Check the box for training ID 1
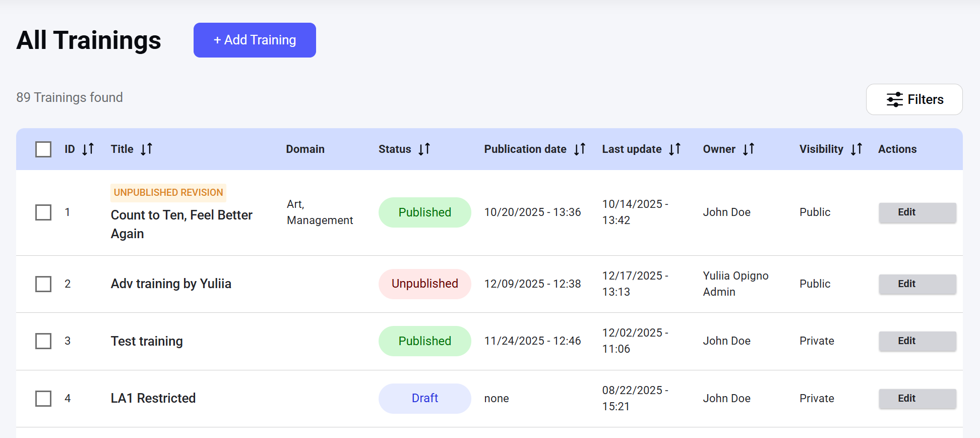980x438 pixels. 43,212
